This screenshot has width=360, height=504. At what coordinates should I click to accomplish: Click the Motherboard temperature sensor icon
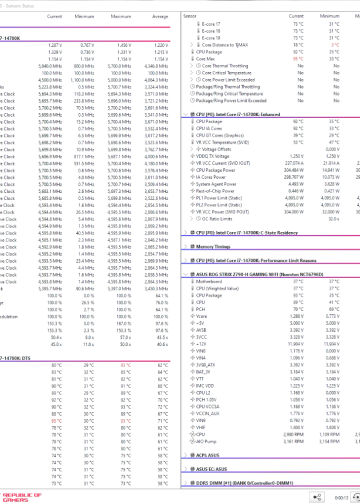192,281
